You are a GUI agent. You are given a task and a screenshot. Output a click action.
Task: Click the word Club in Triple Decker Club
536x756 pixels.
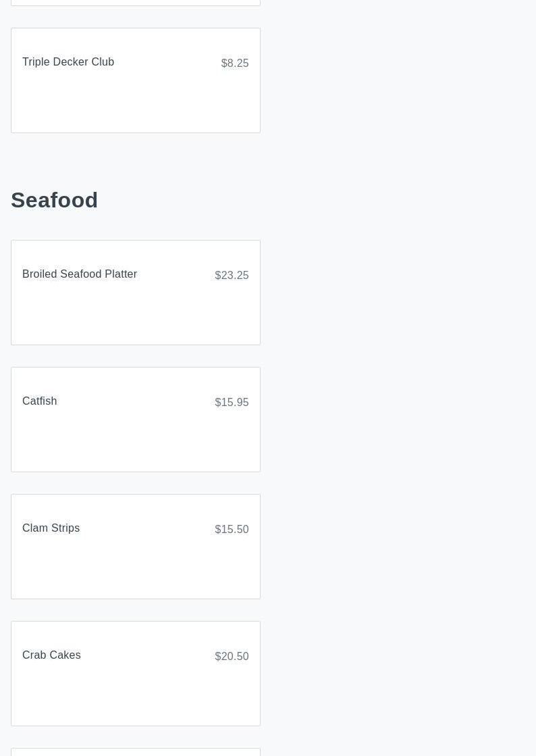tap(103, 62)
